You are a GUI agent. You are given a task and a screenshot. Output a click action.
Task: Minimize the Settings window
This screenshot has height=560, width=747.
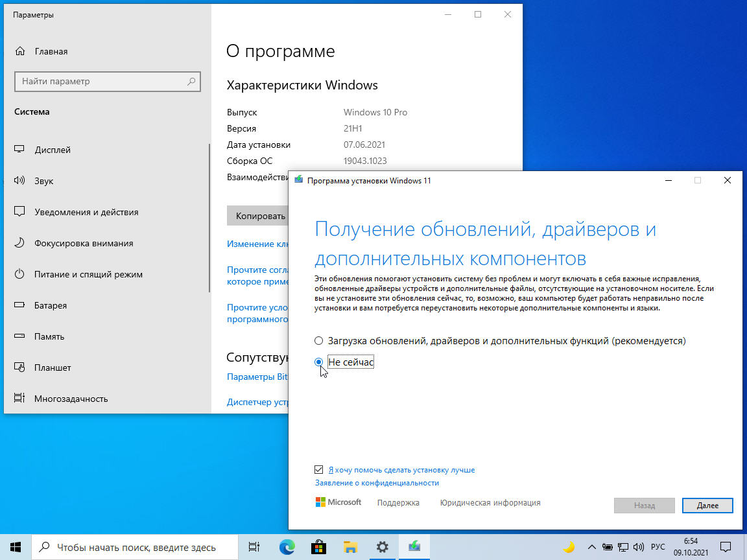[448, 15]
